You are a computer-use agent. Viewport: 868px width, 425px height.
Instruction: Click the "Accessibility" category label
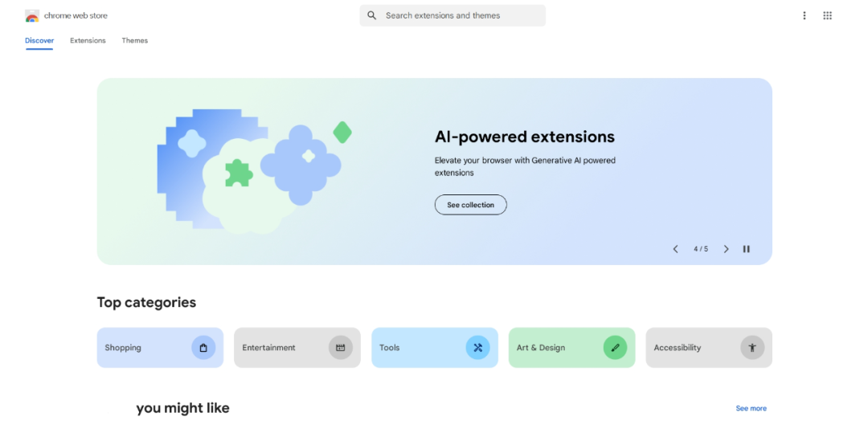(677, 348)
